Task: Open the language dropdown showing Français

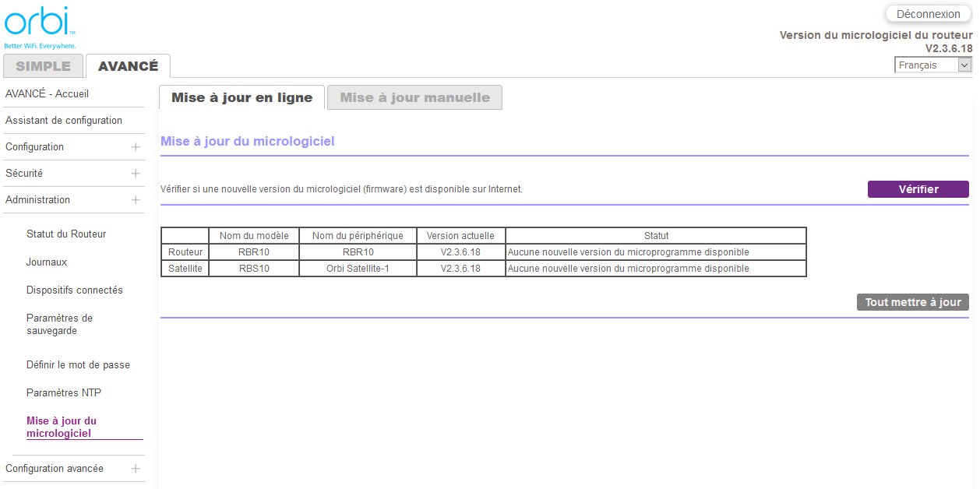Action: (x=933, y=65)
